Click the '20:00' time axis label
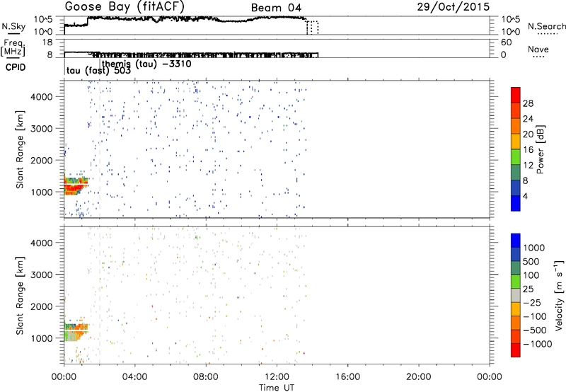 click(x=418, y=377)
